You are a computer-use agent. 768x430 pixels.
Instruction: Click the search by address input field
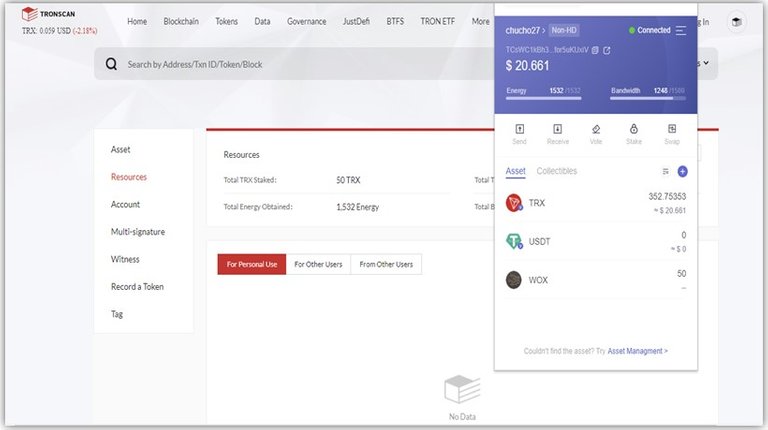294,64
